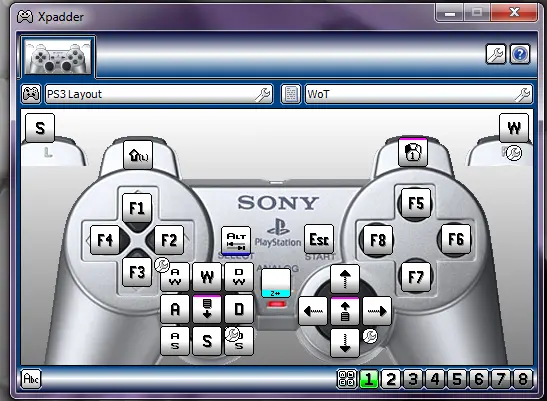Click the cyan set-selector analog button
This screenshot has width=547, height=401.
pos(276,283)
